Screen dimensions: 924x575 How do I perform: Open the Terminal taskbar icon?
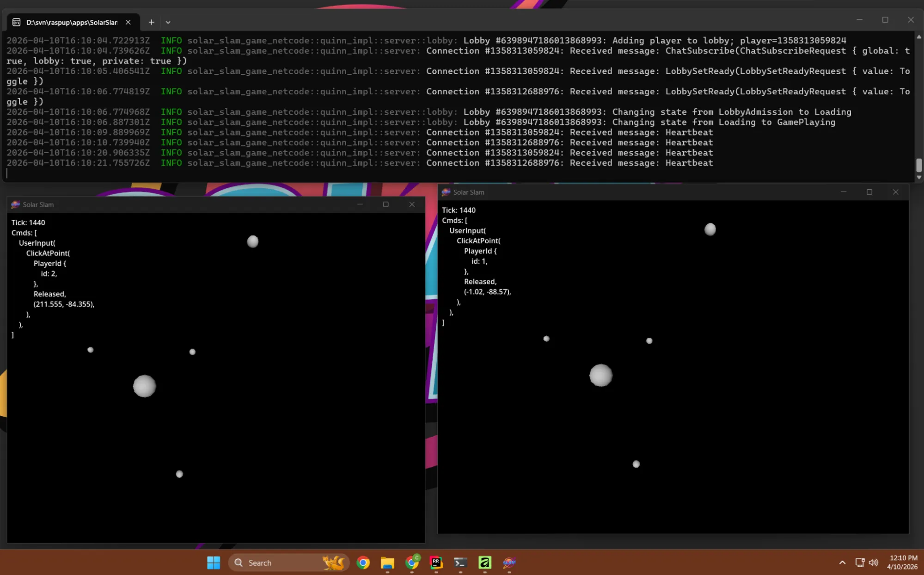pos(460,563)
